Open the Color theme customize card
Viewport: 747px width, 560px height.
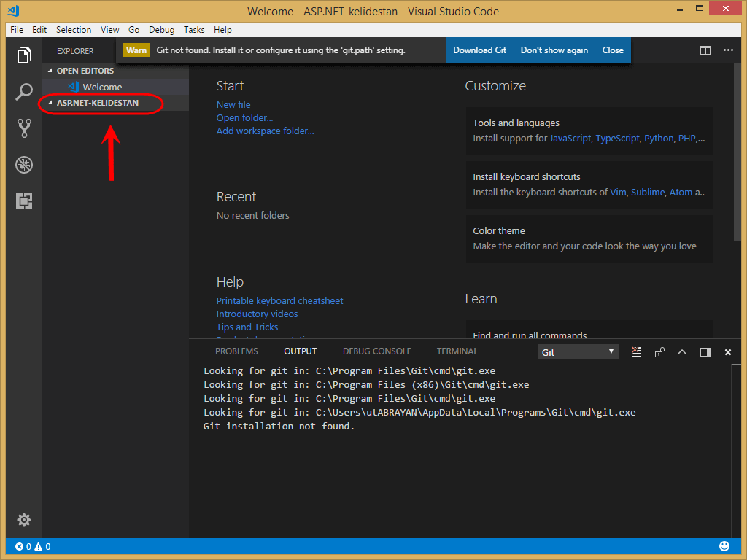point(589,238)
